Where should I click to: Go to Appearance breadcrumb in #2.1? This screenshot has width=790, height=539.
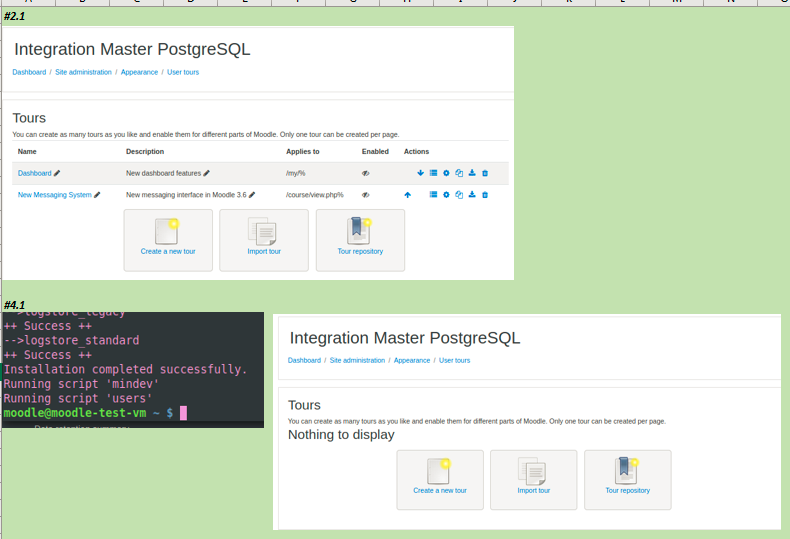(x=139, y=72)
